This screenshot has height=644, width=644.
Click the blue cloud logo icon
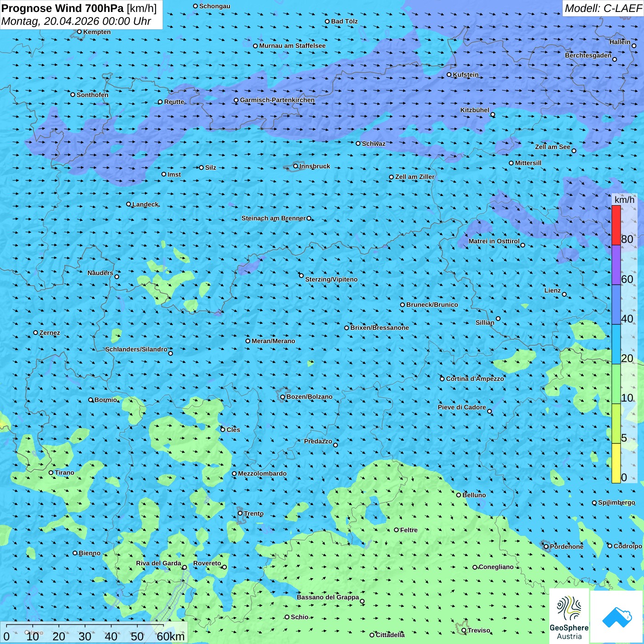[x=617, y=617]
